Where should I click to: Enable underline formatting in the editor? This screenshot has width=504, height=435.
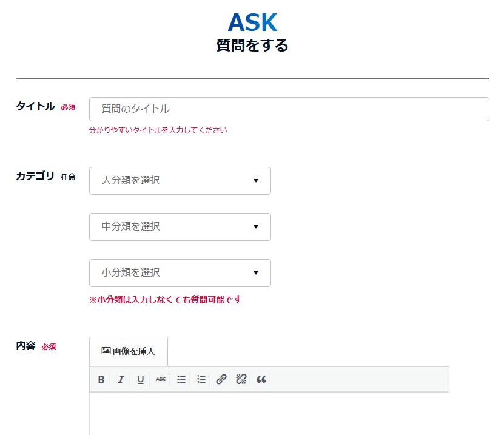click(141, 380)
